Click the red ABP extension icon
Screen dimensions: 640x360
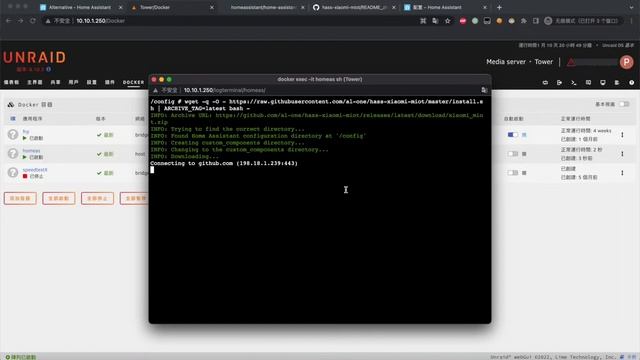click(462, 21)
